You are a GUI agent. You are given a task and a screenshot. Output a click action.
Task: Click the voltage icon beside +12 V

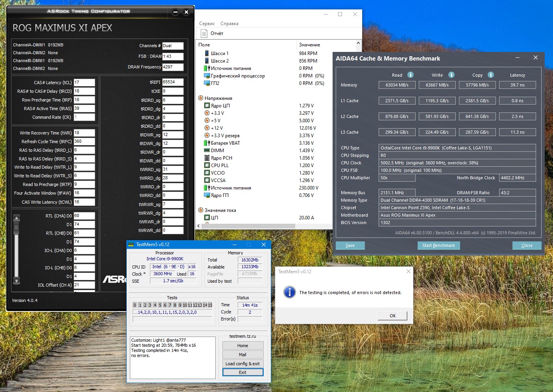coord(207,128)
